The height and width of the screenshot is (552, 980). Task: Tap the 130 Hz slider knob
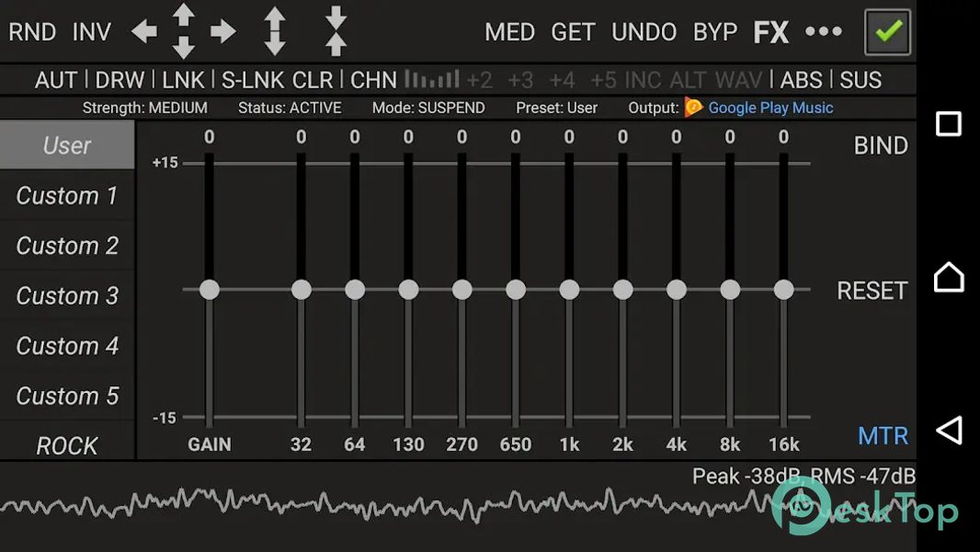pos(409,290)
